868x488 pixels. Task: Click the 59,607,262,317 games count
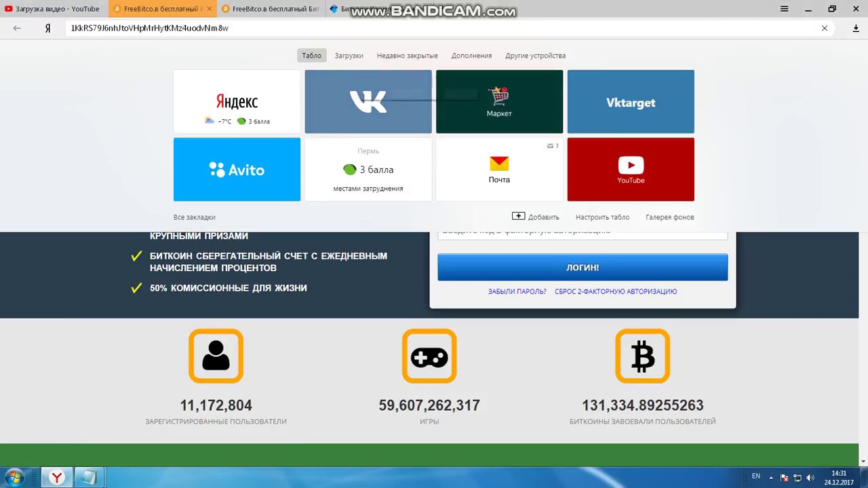tap(429, 405)
